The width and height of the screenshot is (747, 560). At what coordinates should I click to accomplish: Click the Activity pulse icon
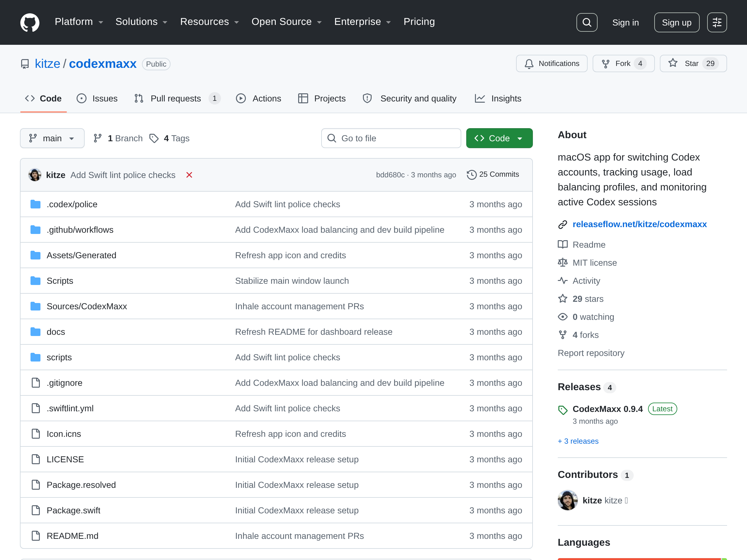coord(563,281)
